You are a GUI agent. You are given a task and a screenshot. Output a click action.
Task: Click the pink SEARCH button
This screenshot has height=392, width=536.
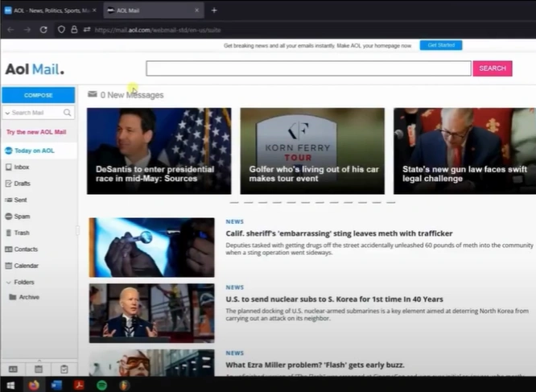(x=493, y=68)
